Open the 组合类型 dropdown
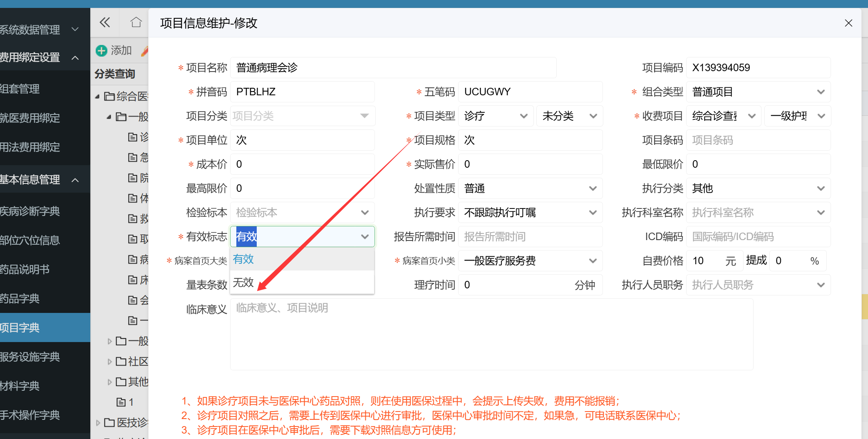Image resolution: width=868 pixels, height=439 pixels. click(x=758, y=92)
